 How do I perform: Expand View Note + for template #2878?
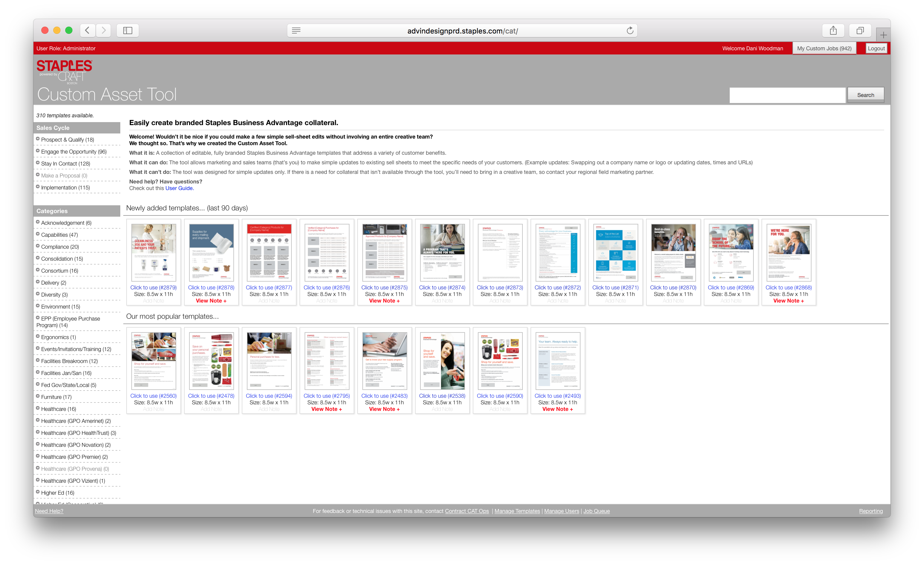click(211, 301)
